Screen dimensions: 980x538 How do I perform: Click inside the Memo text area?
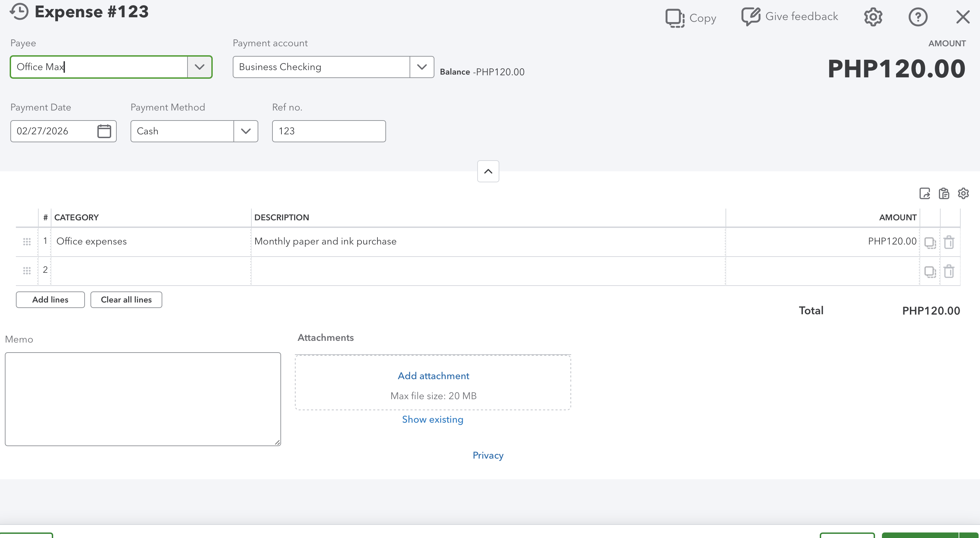pyautogui.click(x=143, y=399)
